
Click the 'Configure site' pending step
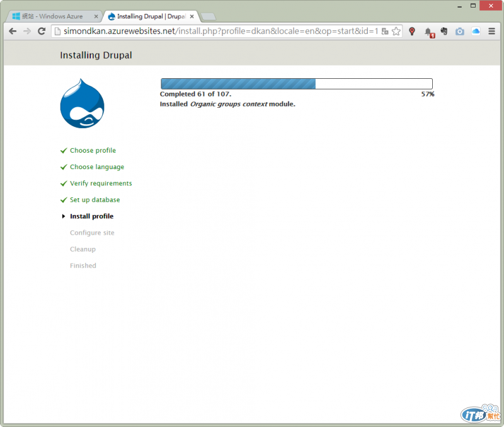click(x=92, y=233)
